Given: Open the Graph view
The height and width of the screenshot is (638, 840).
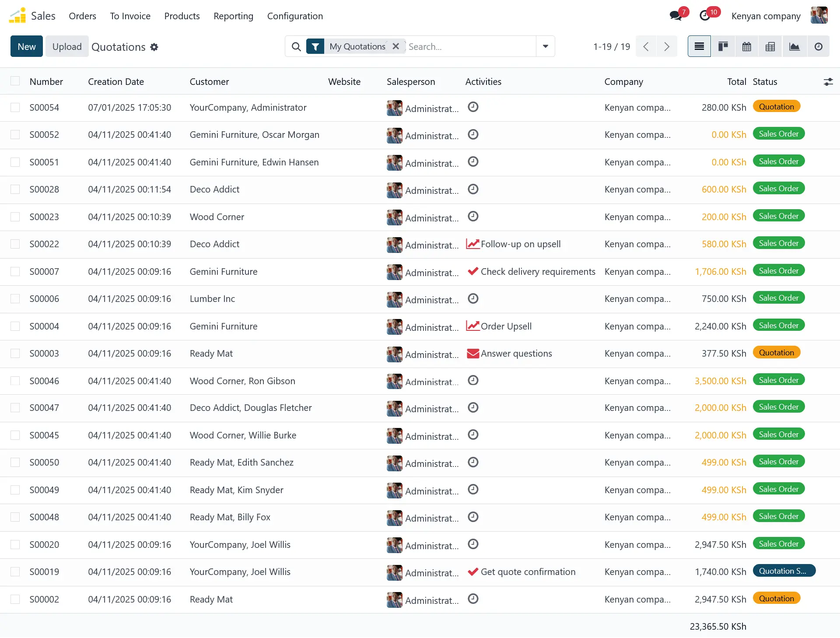Looking at the screenshot, I should 794,46.
